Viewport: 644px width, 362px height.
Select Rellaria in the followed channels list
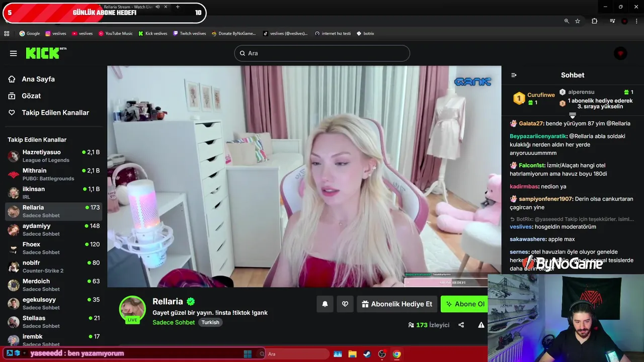(x=54, y=211)
